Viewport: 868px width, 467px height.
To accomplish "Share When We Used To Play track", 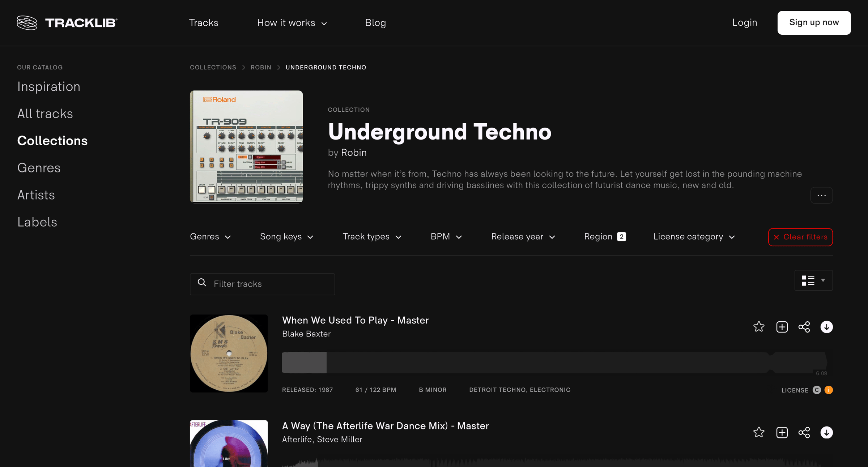I will pyautogui.click(x=804, y=327).
